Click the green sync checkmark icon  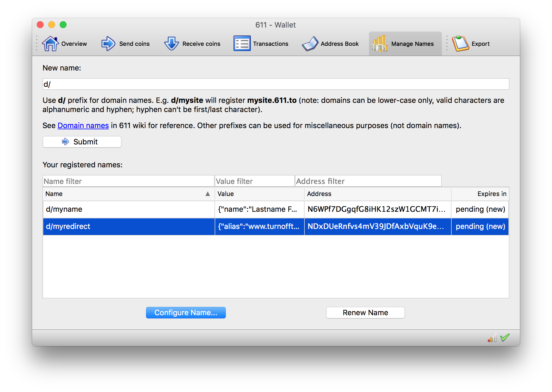tap(505, 338)
